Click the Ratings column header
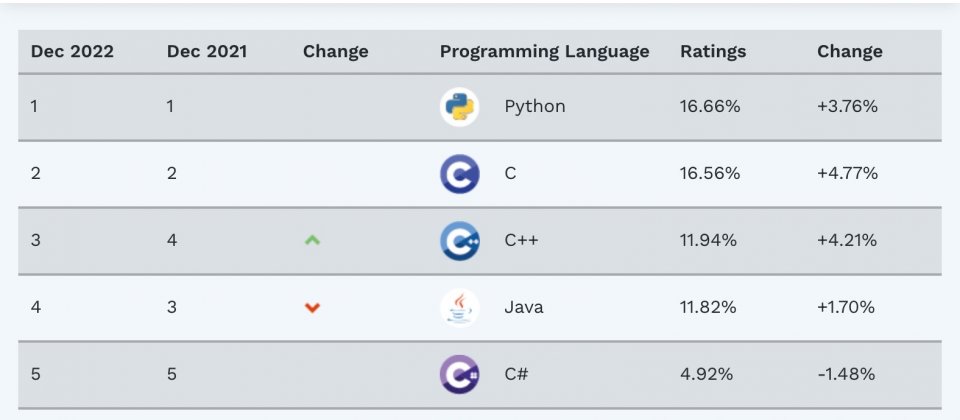960x420 pixels. [713, 52]
